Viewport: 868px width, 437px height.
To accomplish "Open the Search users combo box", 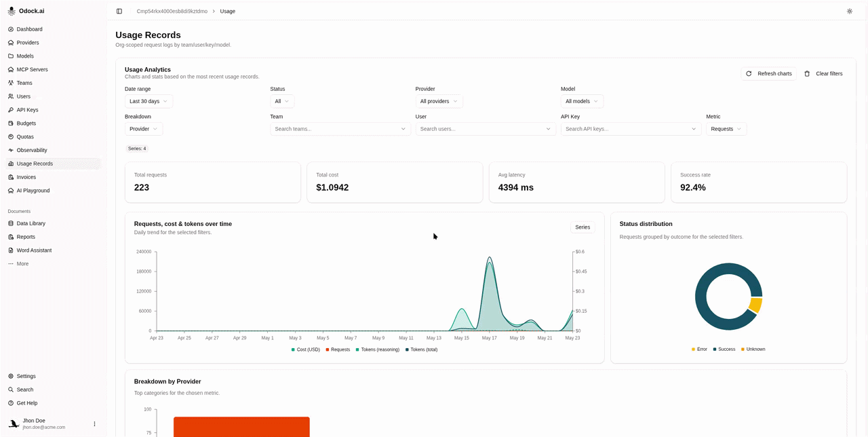I will [486, 129].
